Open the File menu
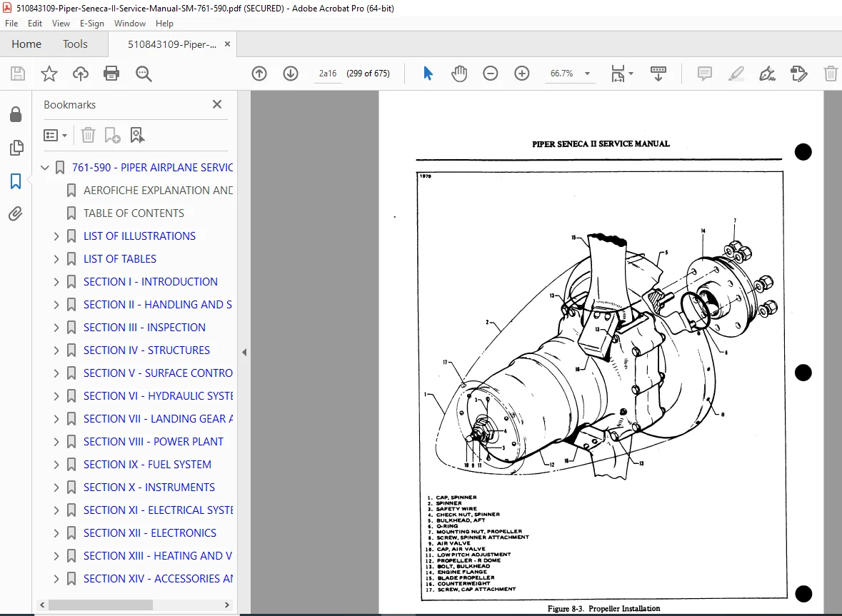842x616 pixels. (11, 24)
